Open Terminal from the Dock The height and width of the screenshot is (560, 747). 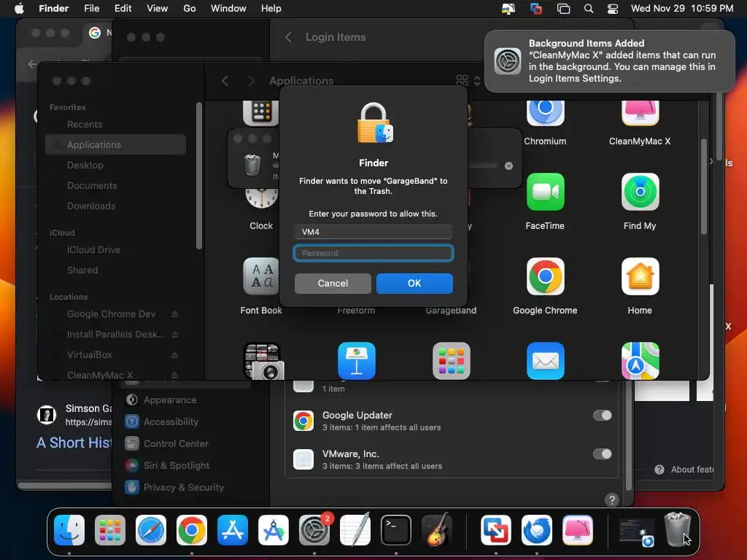[x=396, y=530]
